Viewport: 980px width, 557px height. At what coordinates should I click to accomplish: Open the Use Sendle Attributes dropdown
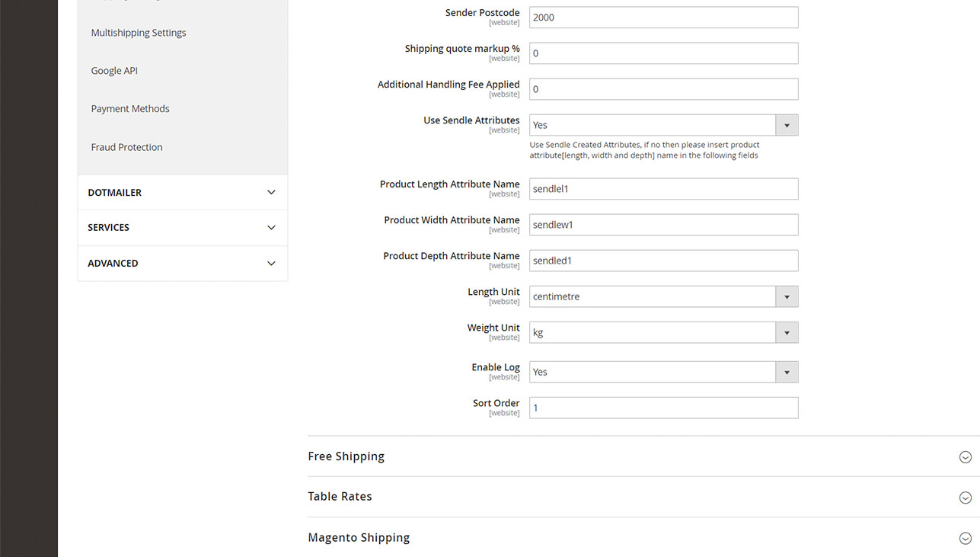[663, 125]
